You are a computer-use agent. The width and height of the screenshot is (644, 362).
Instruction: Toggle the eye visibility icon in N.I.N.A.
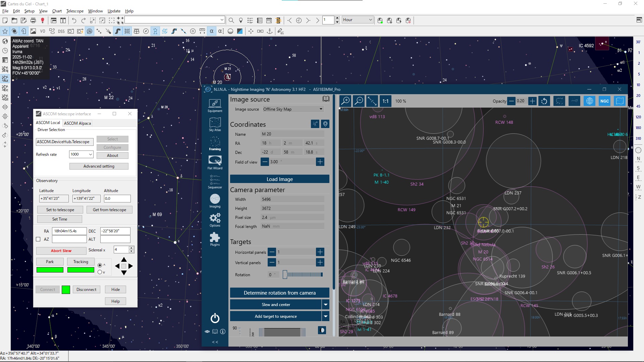coord(207,331)
